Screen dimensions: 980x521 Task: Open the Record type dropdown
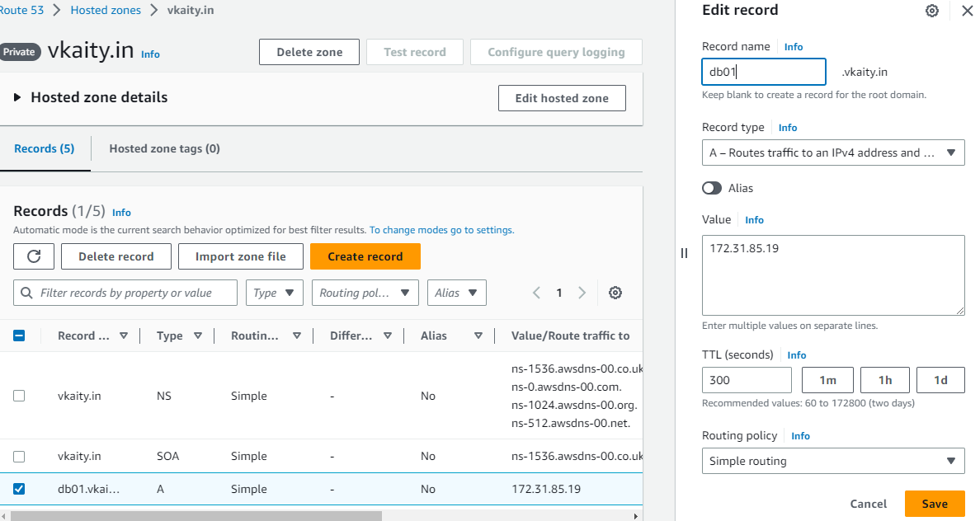[833, 153]
